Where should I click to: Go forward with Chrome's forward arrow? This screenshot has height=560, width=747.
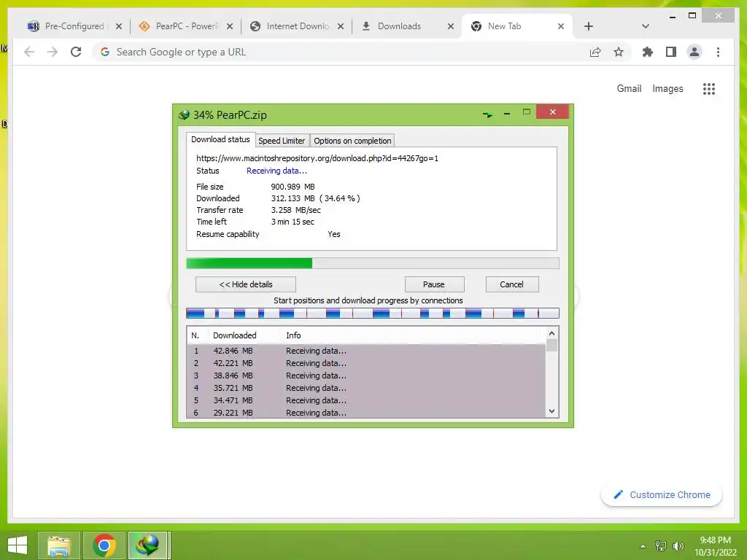[53, 52]
